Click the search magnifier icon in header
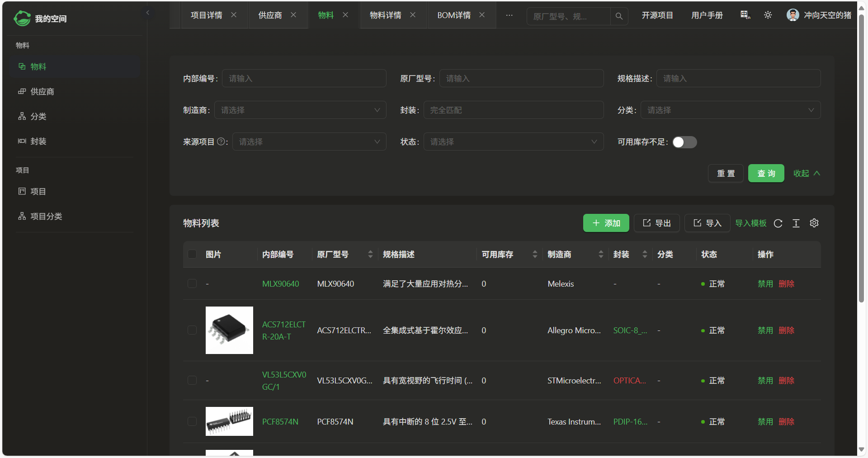Image resolution: width=868 pixels, height=458 pixels. pyautogui.click(x=619, y=16)
